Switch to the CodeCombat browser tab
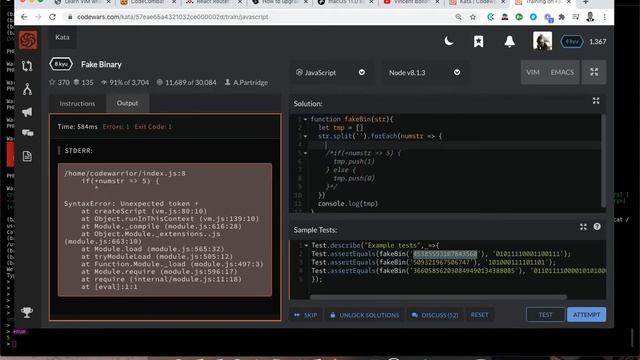 coord(148,2)
